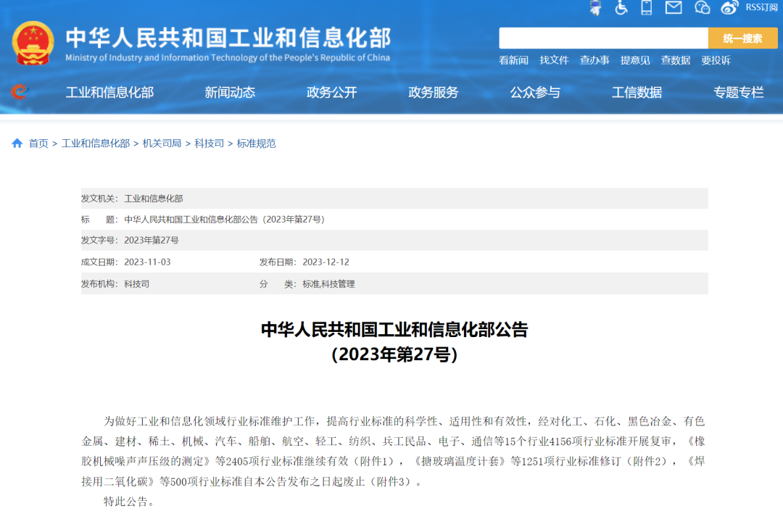Click the robot assistant icon
The height and width of the screenshot is (532, 783).
tap(595, 7)
